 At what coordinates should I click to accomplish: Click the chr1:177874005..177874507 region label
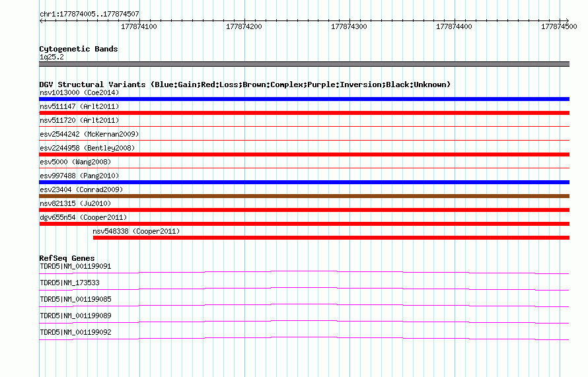(x=89, y=14)
